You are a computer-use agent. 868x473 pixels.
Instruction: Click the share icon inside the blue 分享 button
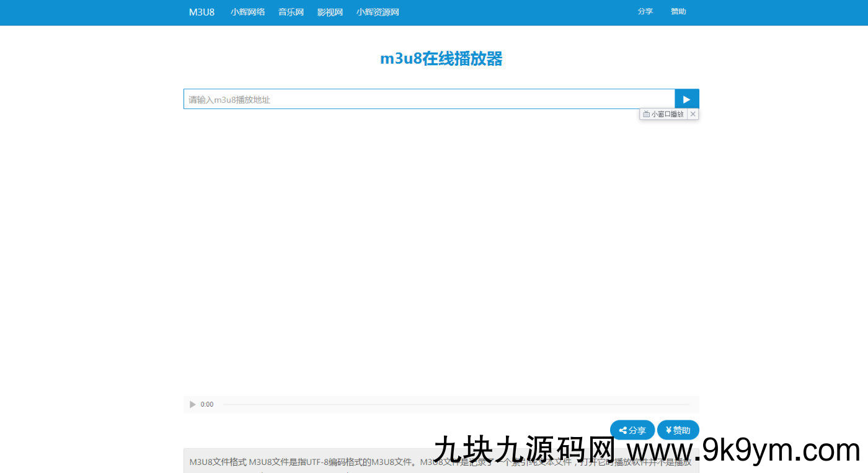tap(624, 430)
